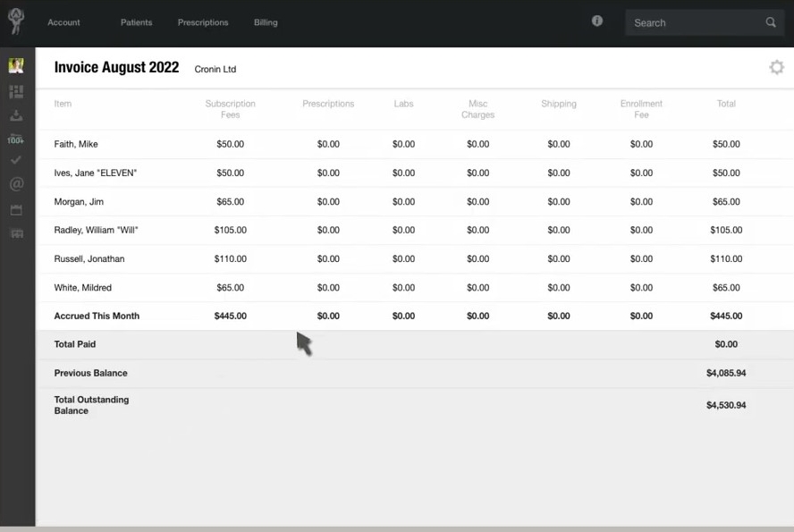Open the @ mentions icon in sidebar
Screen dimensions: 794x532
[x=15, y=184]
